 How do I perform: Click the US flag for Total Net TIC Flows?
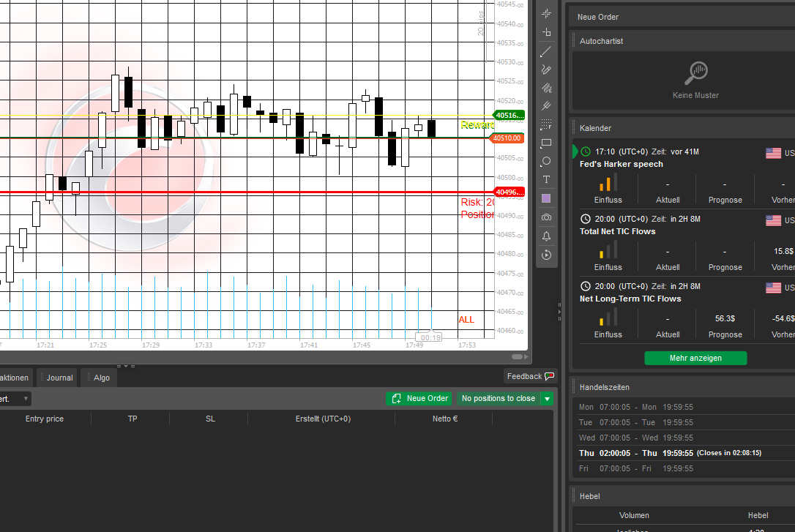tap(773, 220)
